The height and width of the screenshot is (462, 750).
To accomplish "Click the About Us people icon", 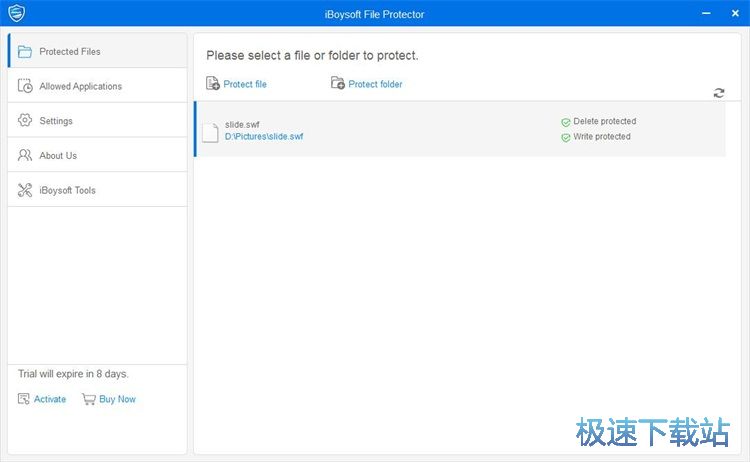I will coord(25,155).
